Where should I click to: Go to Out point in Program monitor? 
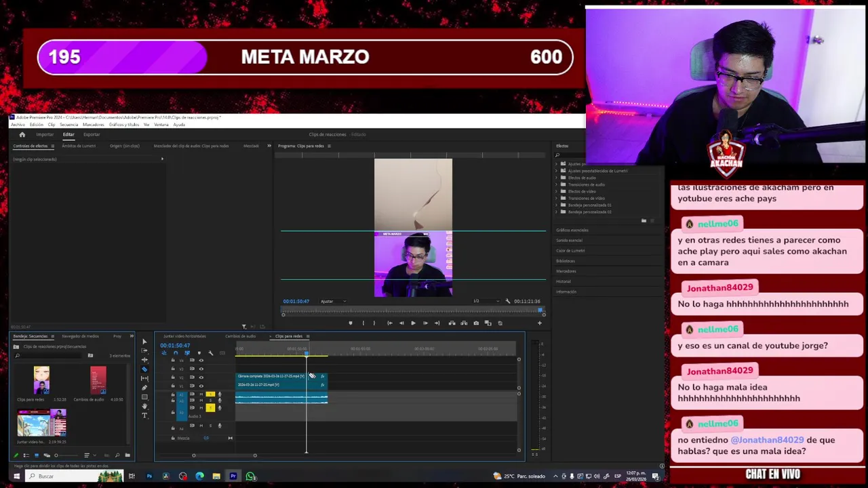click(x=437, y=323)
